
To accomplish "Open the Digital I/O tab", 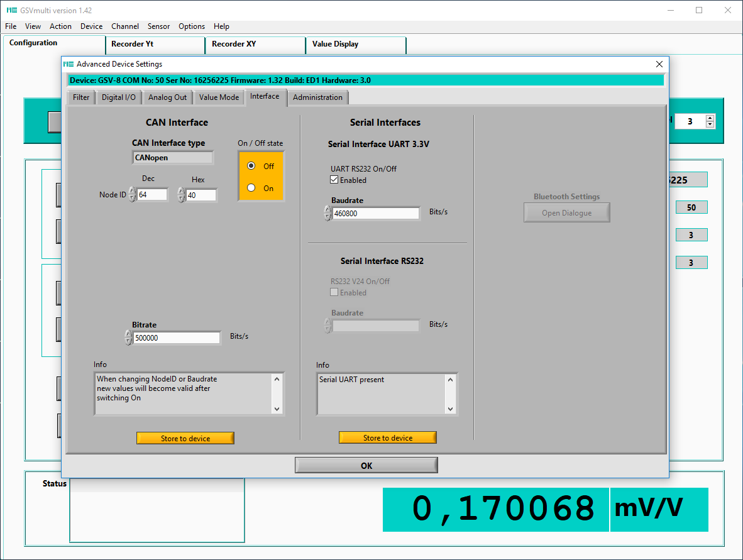I will point(118,97).
